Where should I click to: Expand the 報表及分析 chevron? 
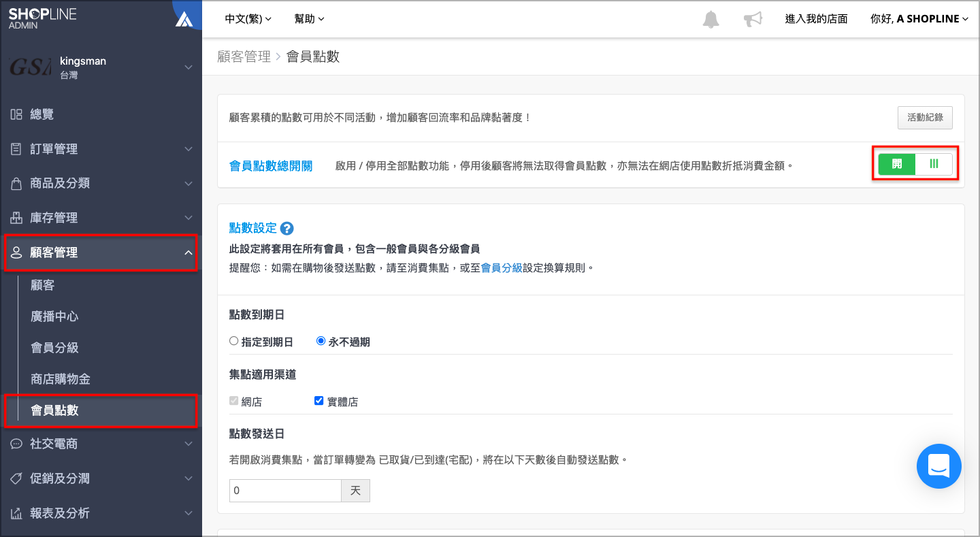[189, 513]
